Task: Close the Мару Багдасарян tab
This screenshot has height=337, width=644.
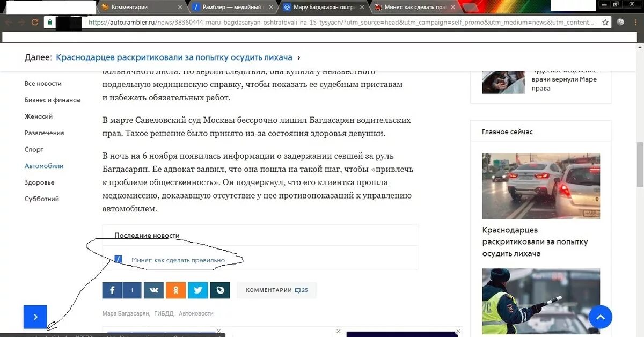Action: pyautogui.click(x=363, y=7)
